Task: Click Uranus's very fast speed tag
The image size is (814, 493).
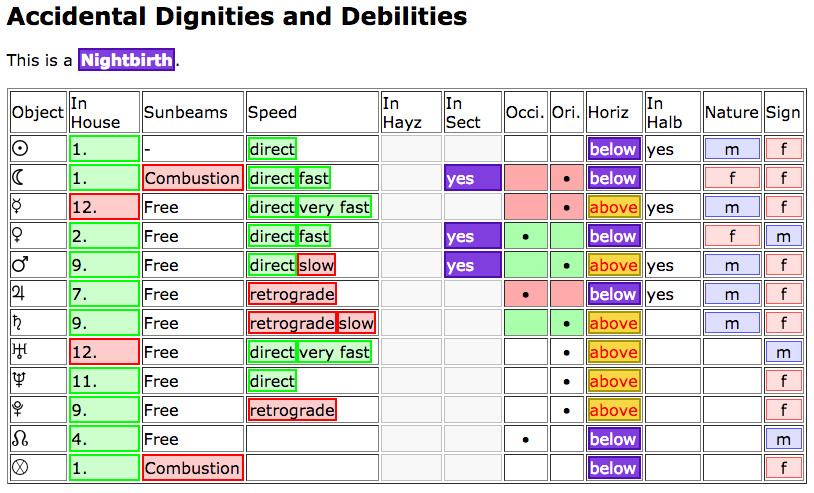Action: click(334, 352)
